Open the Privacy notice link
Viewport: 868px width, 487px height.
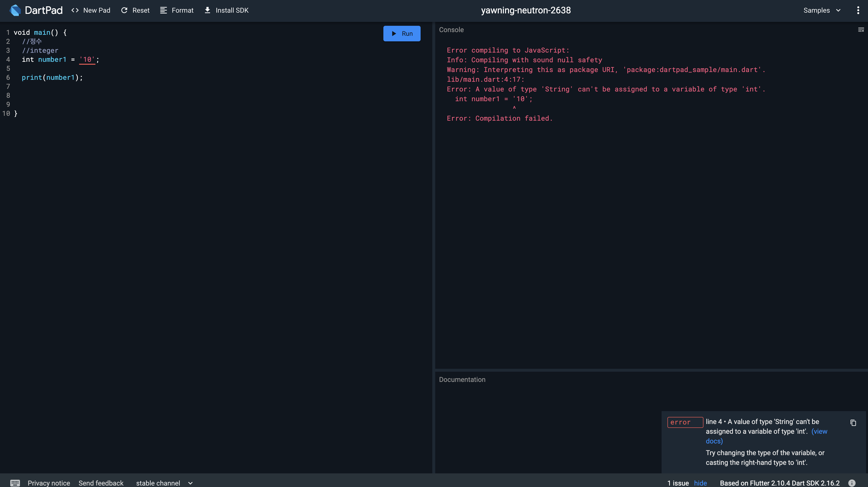coord(49,483)
